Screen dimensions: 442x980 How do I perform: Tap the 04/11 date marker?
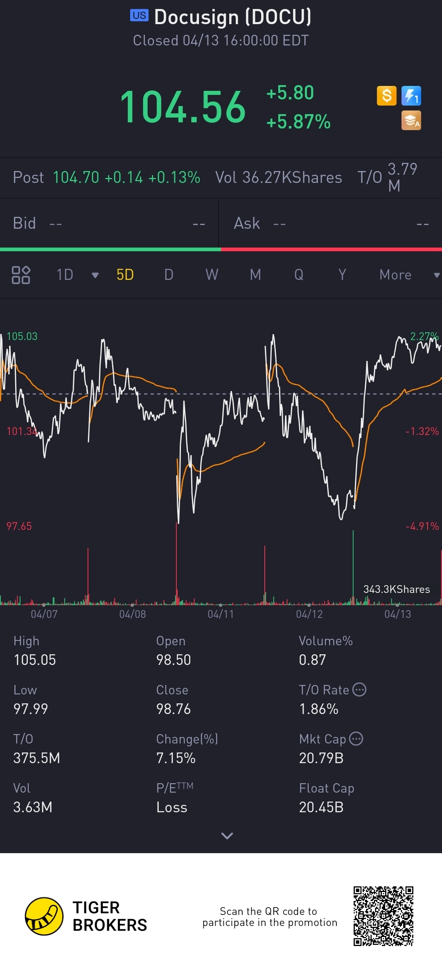pos(221,614)
